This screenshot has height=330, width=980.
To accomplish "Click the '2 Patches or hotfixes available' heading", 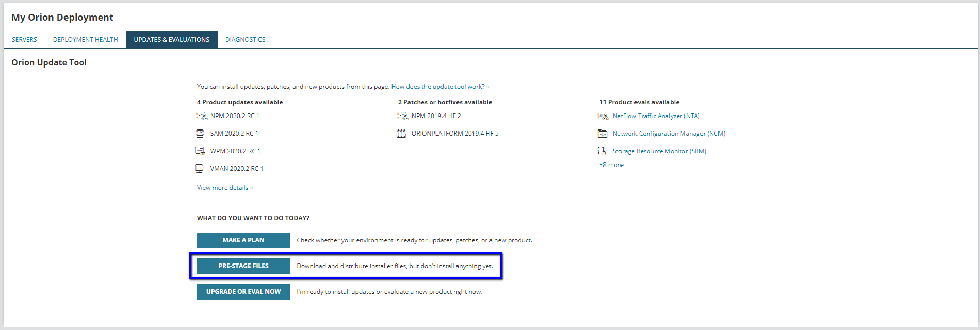I will coord(445,102).
